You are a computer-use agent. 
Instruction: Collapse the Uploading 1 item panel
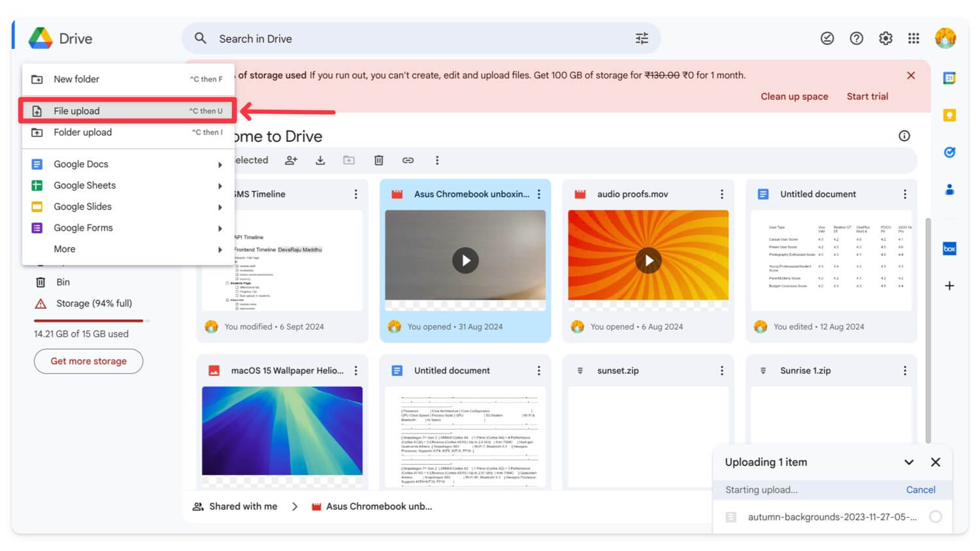(909, 462)
